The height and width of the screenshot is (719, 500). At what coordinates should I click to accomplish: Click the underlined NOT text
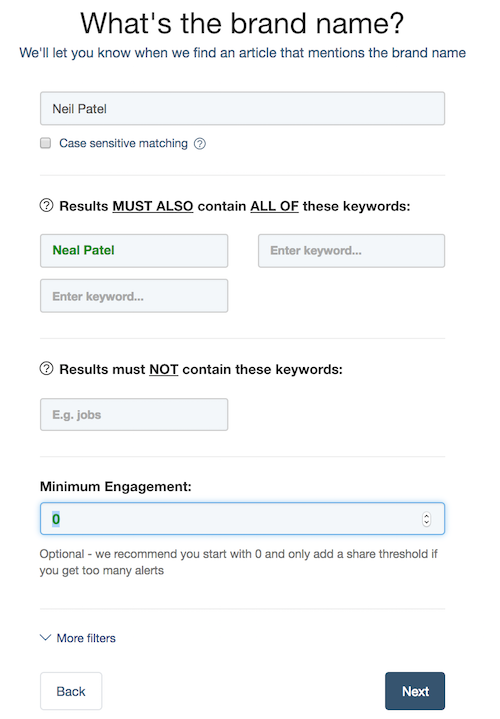pyautogui.click(x=164, y=370)
